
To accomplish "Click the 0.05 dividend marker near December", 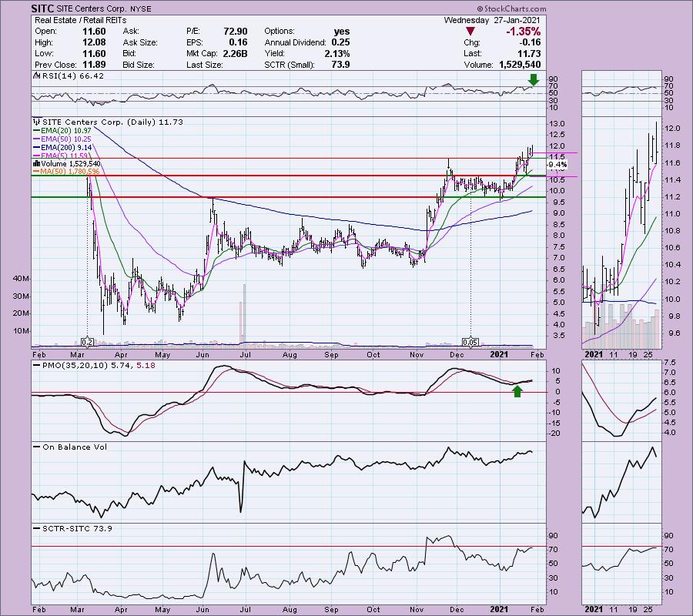I will pyautogui.click(x=470, y=342).
